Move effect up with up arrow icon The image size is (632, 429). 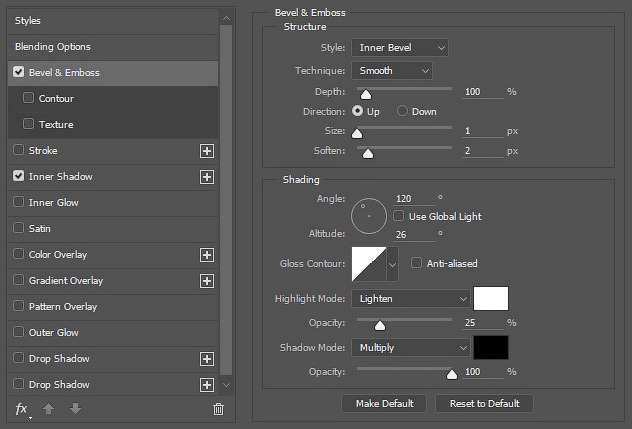pos(48,409)
